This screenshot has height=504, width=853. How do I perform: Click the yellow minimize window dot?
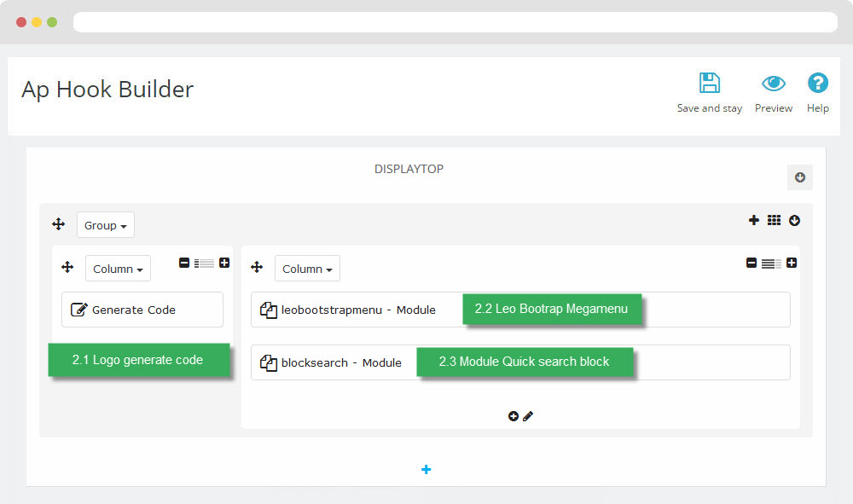37,22
